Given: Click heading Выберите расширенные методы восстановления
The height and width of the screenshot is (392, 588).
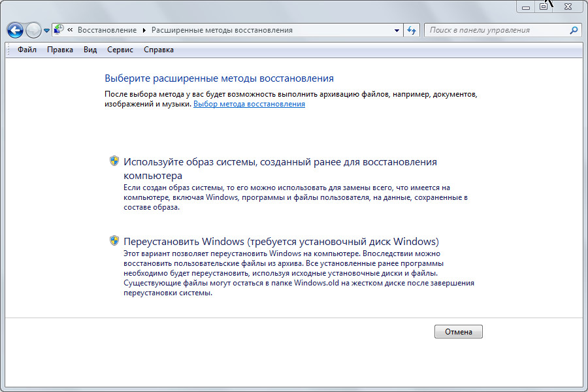Looking at the screenshot, I should 219,78.
